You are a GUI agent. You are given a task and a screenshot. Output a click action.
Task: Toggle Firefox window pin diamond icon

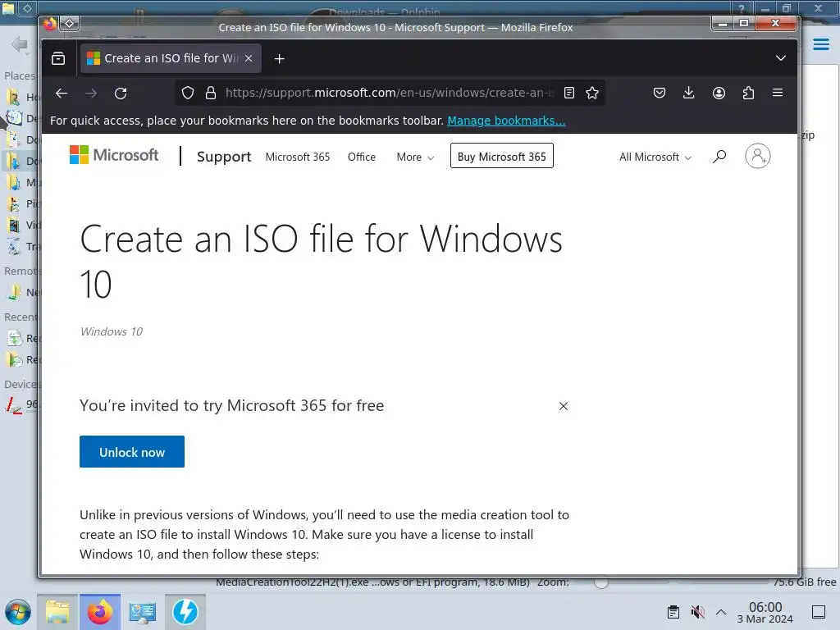(70, 24)
